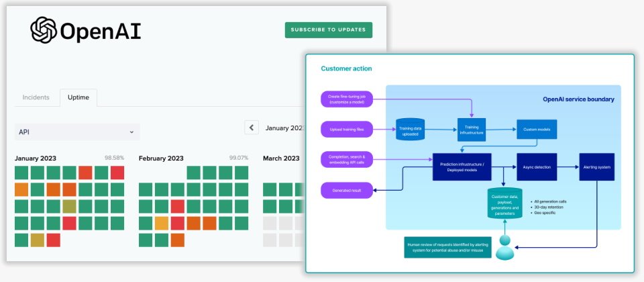The width and height of the screenshot is (644, 282).
Task: Click the Training infrastructure box
Action: click(x=472, y=130)
